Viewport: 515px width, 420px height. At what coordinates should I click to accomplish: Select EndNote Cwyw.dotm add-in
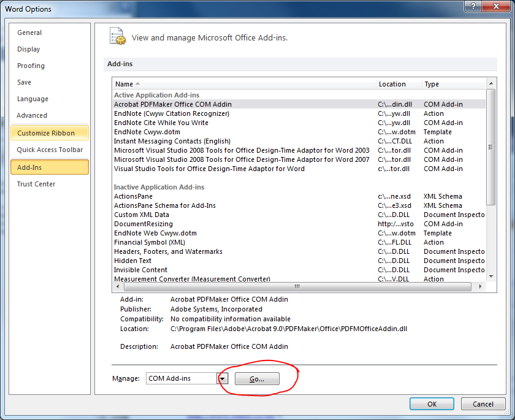click(299, 132)
